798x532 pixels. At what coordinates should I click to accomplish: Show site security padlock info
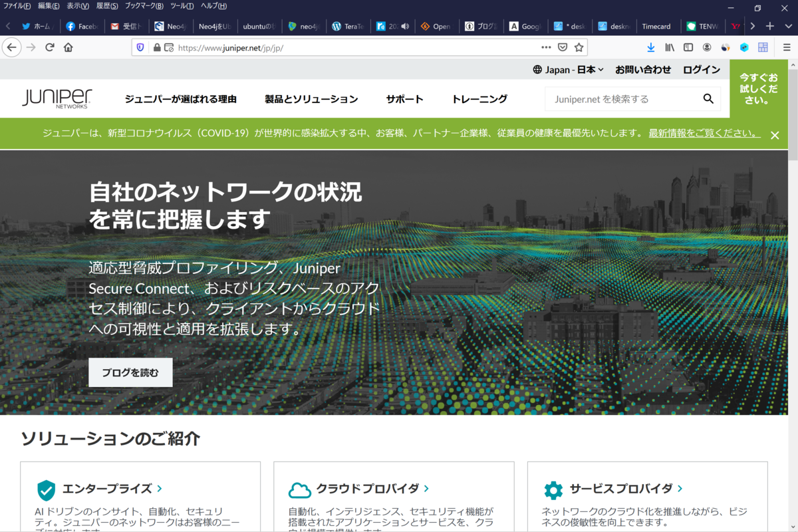click(157, 47)
